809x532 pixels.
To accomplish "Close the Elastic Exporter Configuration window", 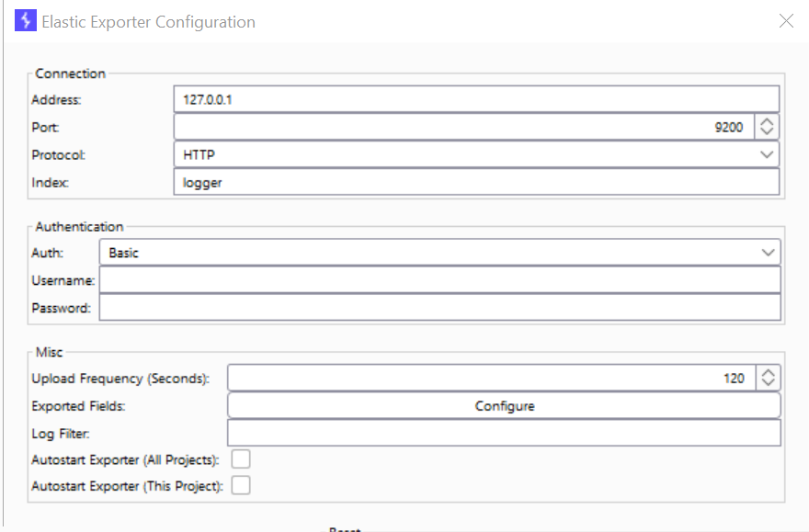I will tap(786, 20).
